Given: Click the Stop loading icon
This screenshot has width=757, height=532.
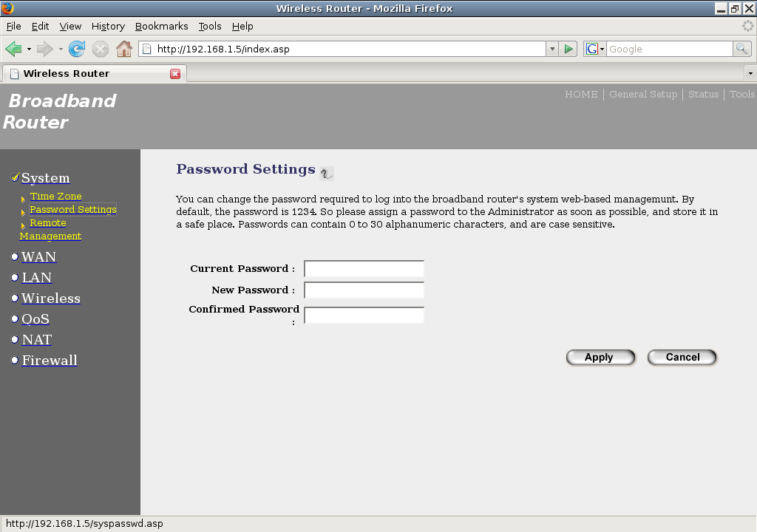Looking at the screenshot, I should point(100,49).
